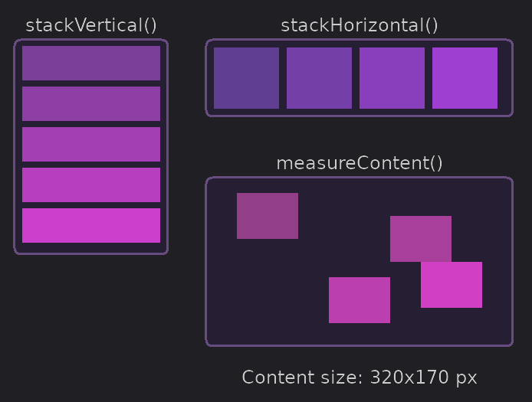This screenshot has height=402, width=532.
Task: Click the stackVertical container's bottom padding area
Action: (x=91, y=248)
